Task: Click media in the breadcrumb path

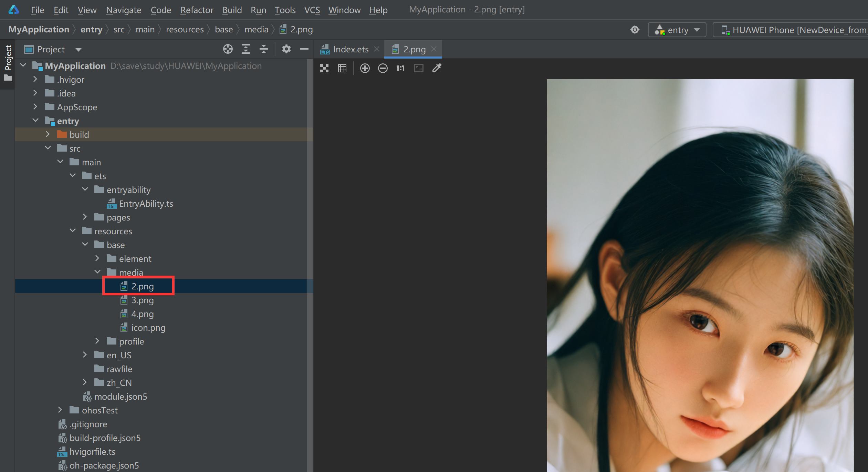Action: click(x=256, y=29)
